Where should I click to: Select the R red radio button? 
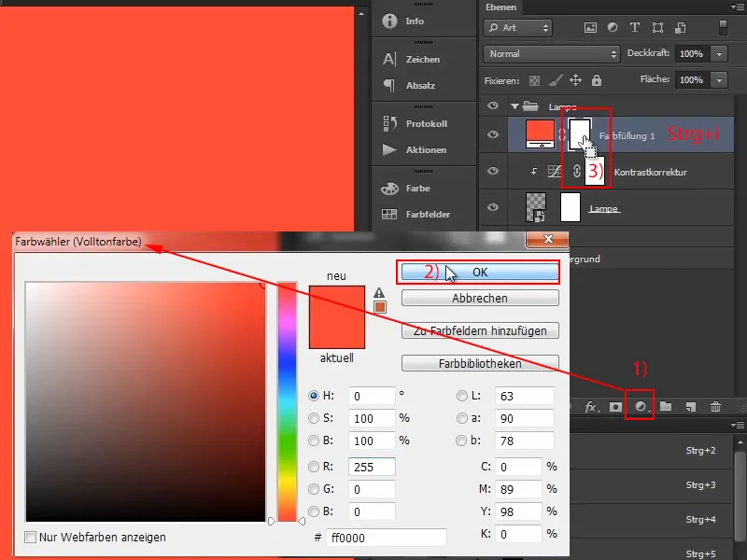314,467
